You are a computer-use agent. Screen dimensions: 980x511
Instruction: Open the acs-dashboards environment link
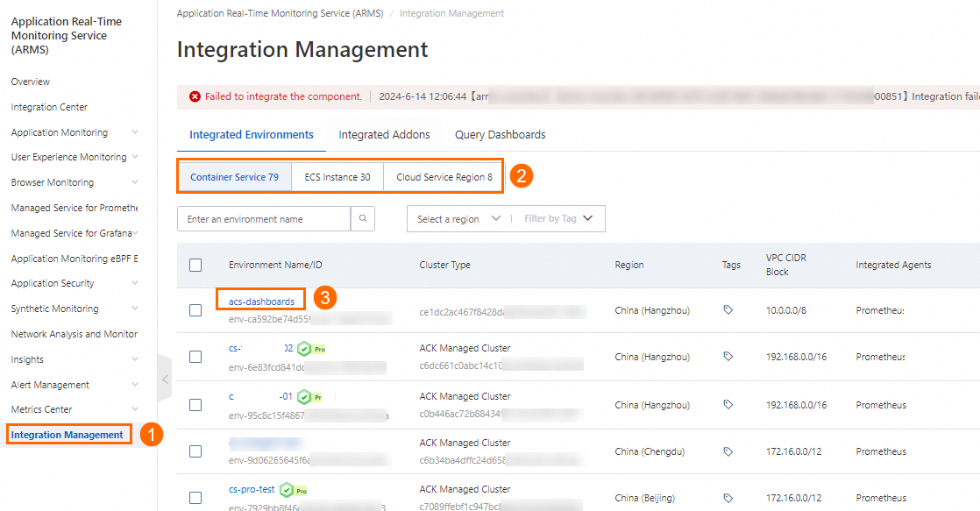point(261,302)
